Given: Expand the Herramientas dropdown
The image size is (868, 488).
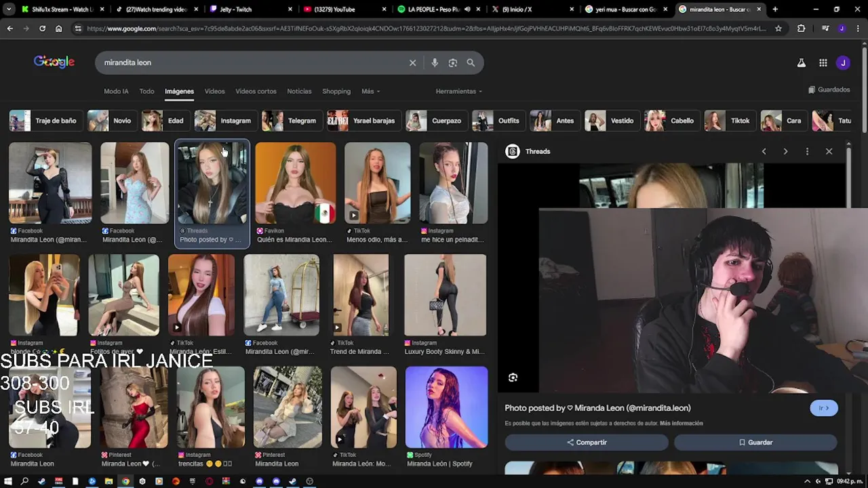Looking at the screenshot, I should point(458,91).
